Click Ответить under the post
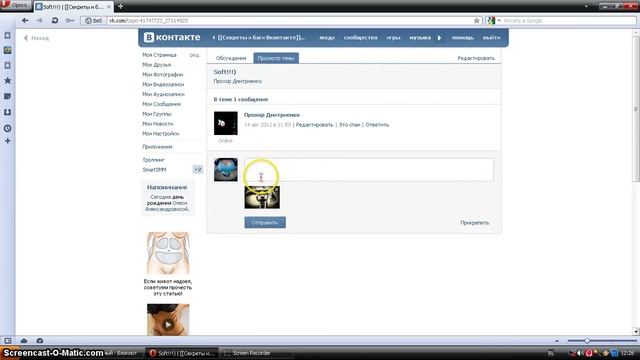The height and width of the screenshot is (360, 640). (377, 124)
